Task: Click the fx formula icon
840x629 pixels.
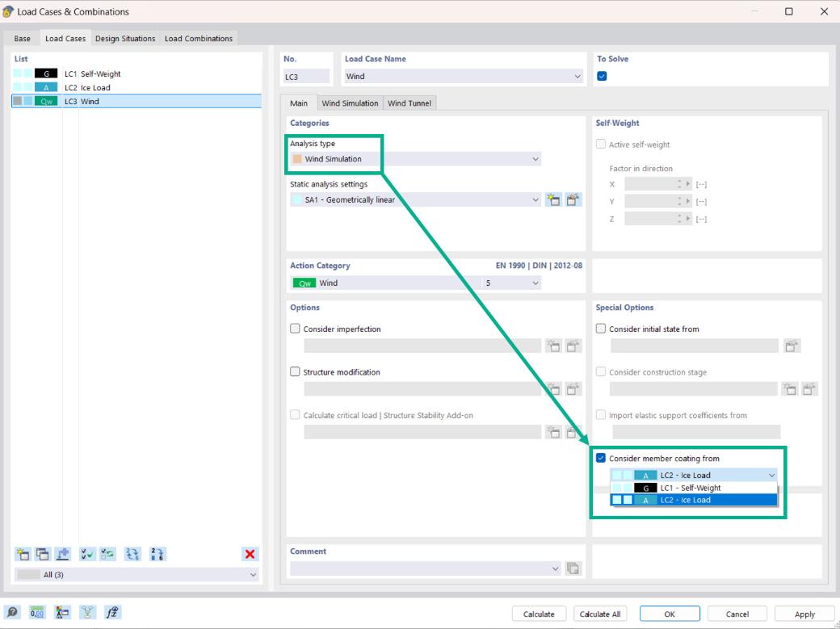Action: pos(112,612)
